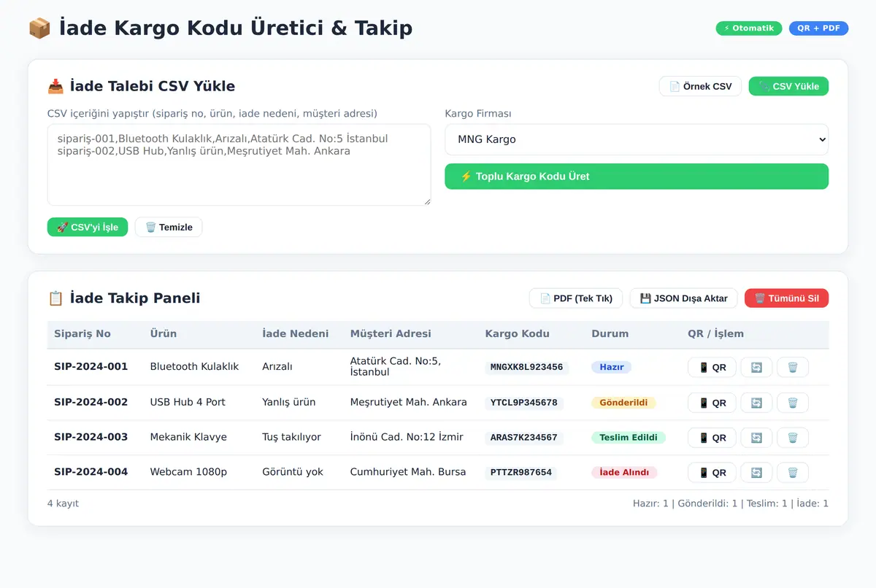Click address Cumhuriyet Mah. Bursa
876x588 pixels.
coord(408,473)
